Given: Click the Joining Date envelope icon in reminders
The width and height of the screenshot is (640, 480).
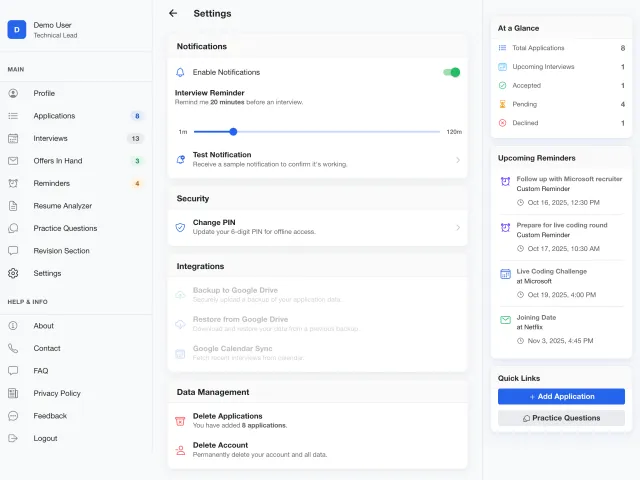Looking at the screenshot, I should coord(505,320).
